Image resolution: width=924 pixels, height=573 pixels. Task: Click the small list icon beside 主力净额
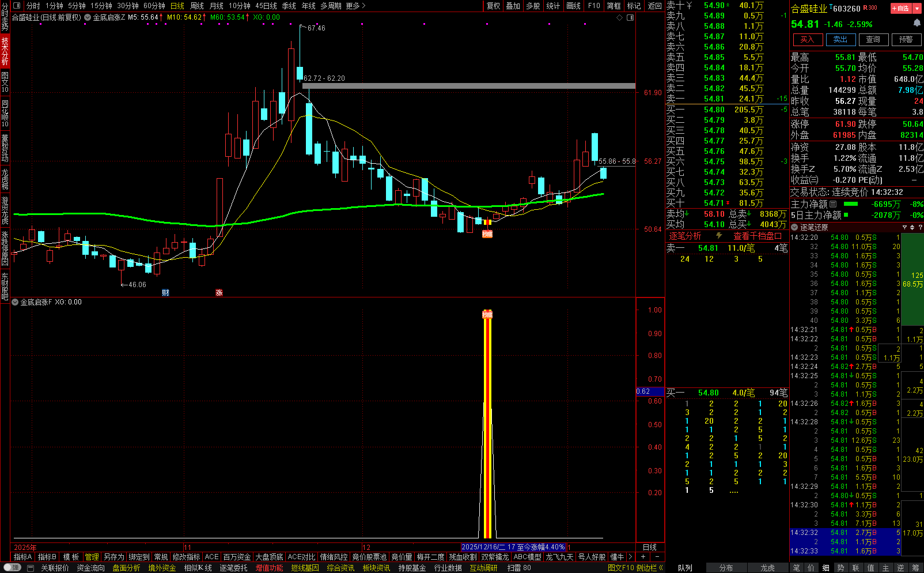833,204
